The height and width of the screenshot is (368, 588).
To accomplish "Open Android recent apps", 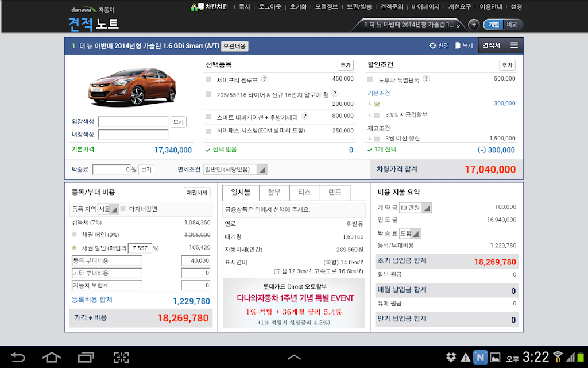I will pyautogui.click(x=86, y=357).
